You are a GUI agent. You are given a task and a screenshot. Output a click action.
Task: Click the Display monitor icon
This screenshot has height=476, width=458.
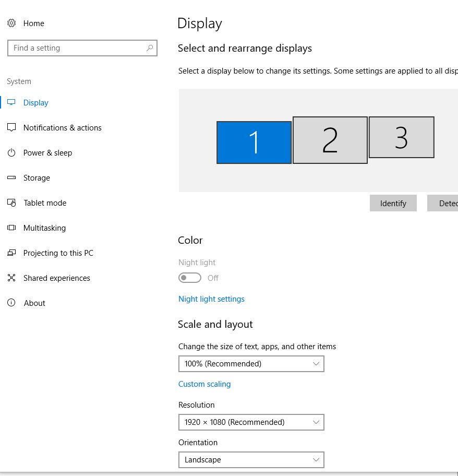coord(11,102)
